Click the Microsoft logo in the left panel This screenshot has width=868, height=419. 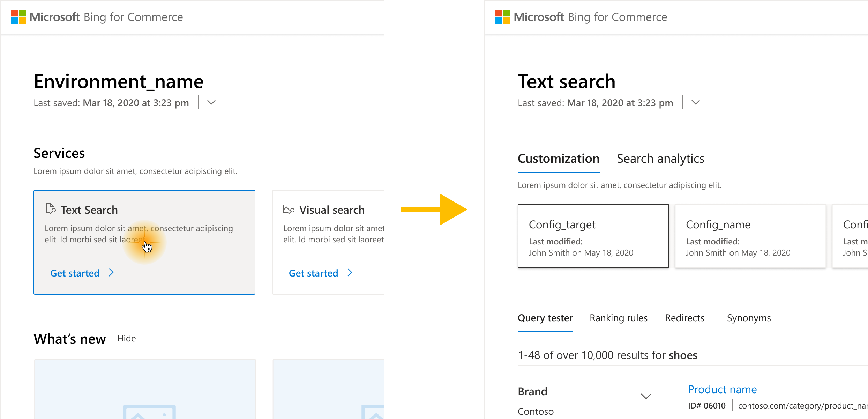(18, 17)
